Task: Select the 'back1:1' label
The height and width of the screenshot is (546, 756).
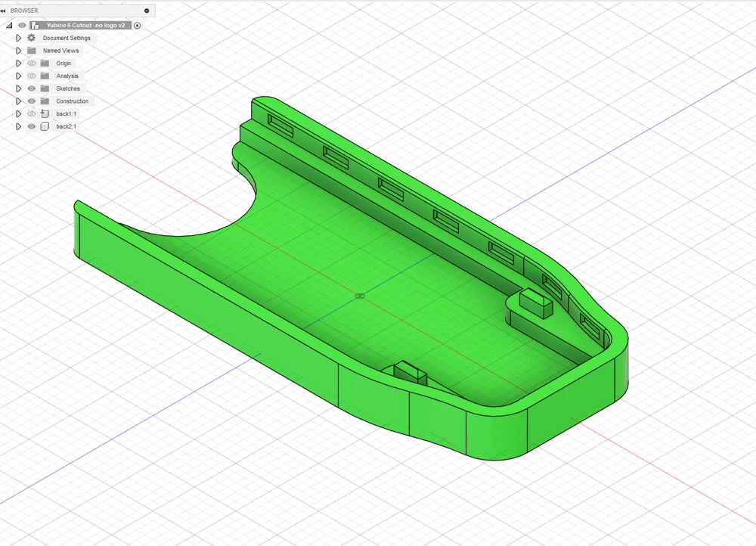Action: [66, 114]
